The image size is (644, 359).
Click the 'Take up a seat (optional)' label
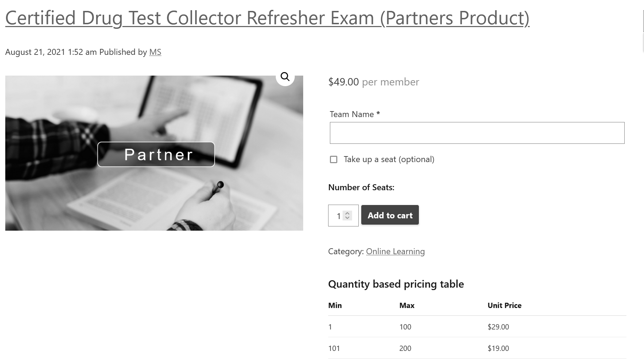(x=389, y=159)
